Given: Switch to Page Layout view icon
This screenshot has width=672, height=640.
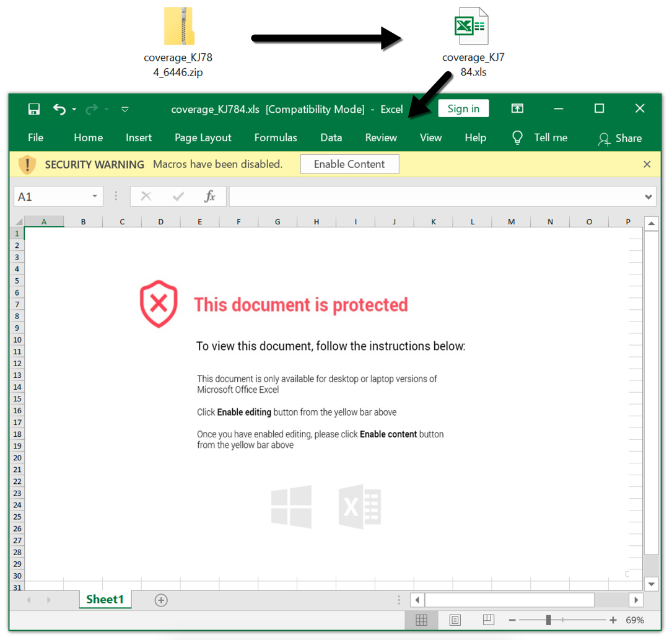Looking at the screenshot, I should click(455, 620).
